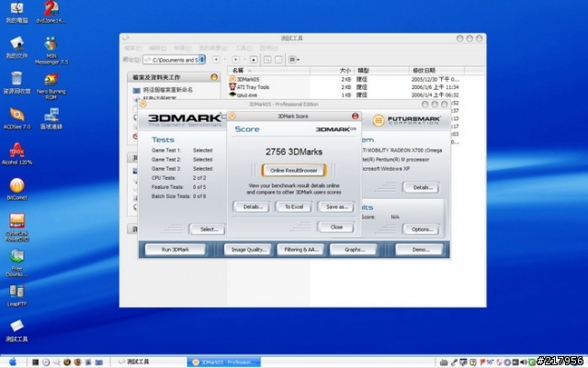Launch Nero Burning ROM from desktop
The width and height of the screenshot is (588, 368).
click(51, 86)
